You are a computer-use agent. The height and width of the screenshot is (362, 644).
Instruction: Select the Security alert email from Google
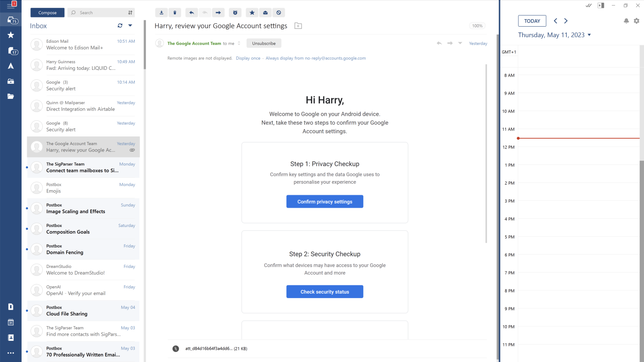pyautogui.click(x=83, y=85)
